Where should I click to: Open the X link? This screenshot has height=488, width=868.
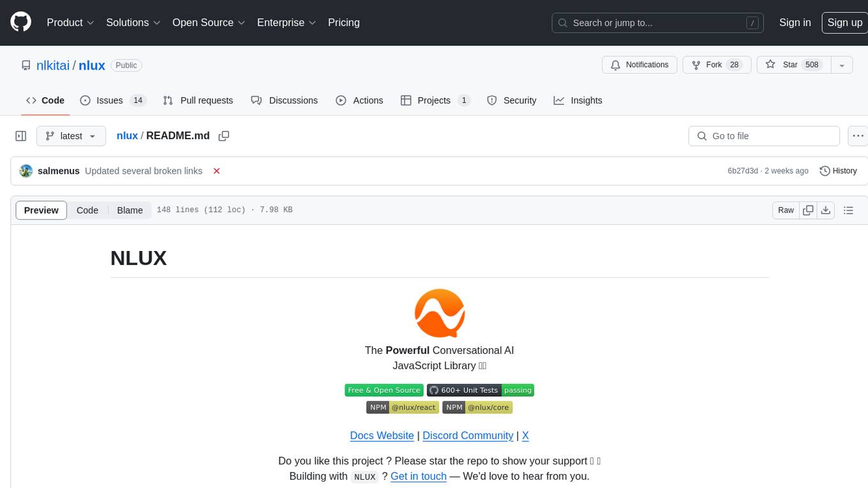[x=525, y=436]
